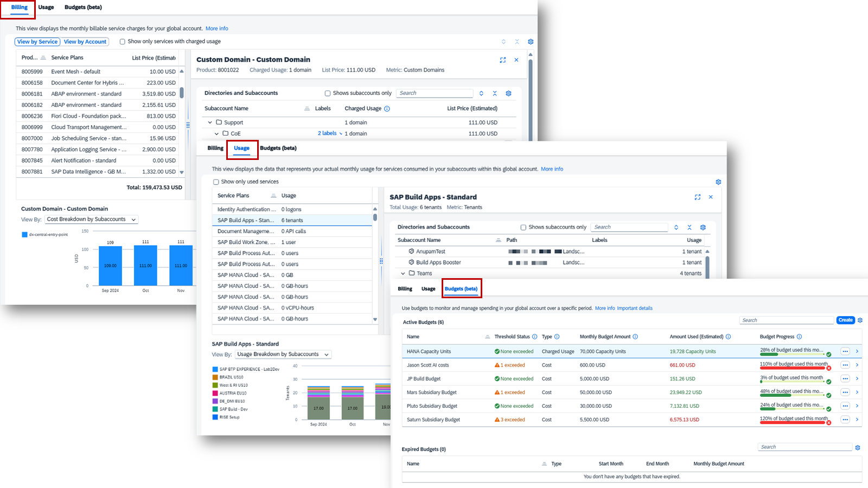This screenshot has height=488, width=868.
Task: Click Search field in Expired Budgets section
Action: click(805, 447)
